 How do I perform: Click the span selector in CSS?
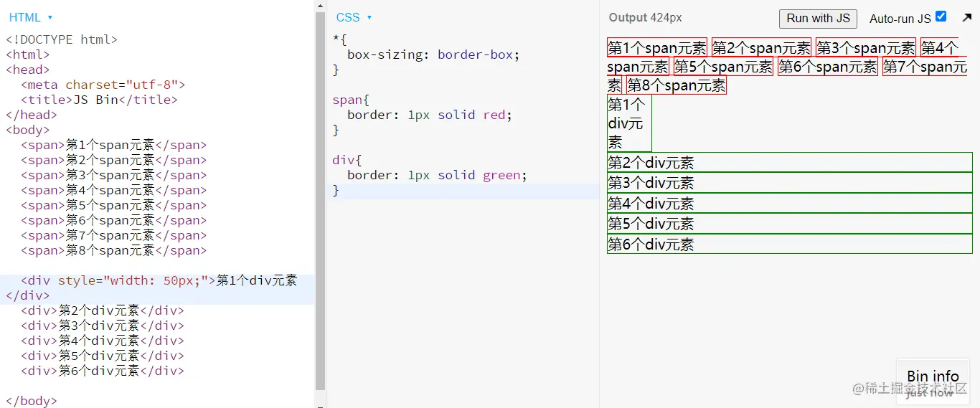coord(351,100)
